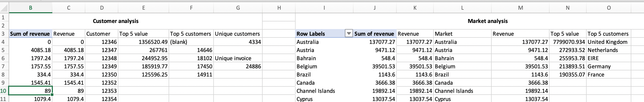Click customer ID 12346 cell

pos(102,42)
